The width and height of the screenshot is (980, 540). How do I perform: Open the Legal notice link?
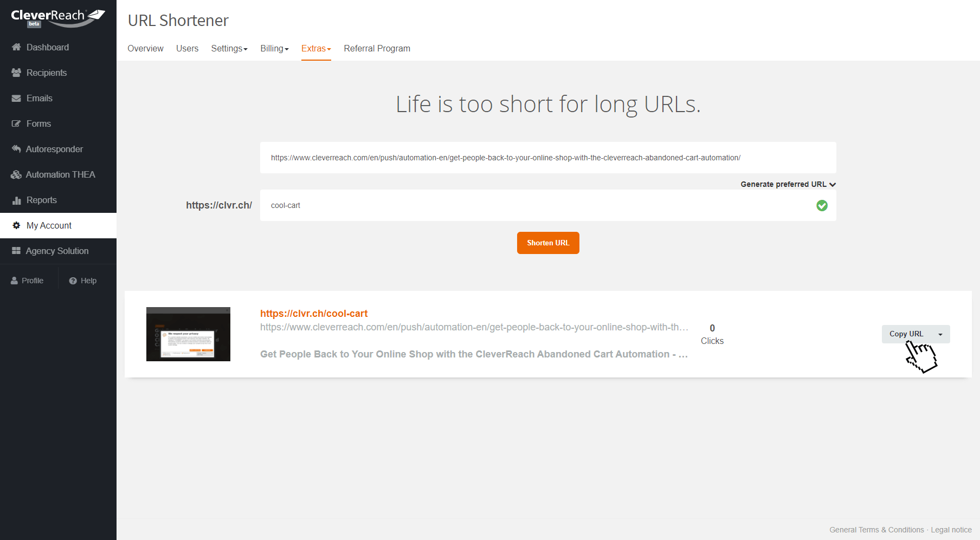pos(951,530)
